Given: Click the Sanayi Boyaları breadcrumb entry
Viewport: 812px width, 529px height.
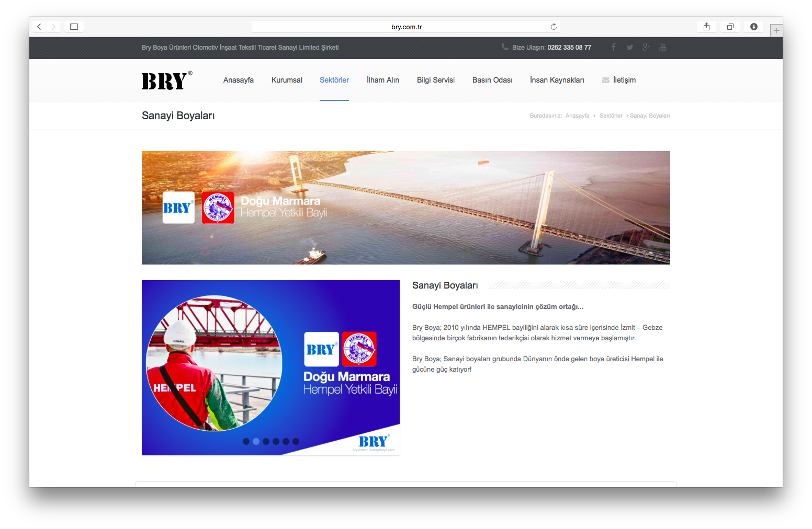Looking at the screenshot, I should 650,116.
